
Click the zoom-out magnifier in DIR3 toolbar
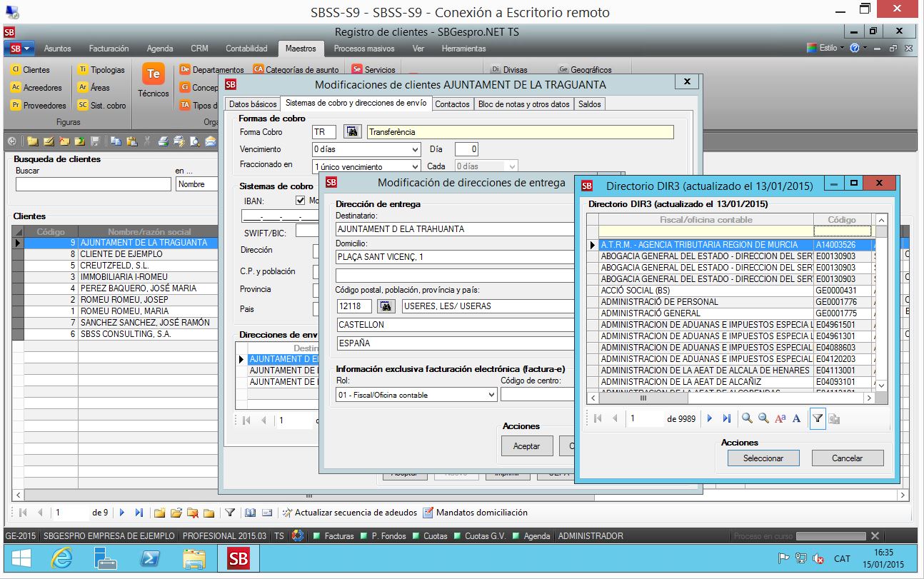[763, 419]
